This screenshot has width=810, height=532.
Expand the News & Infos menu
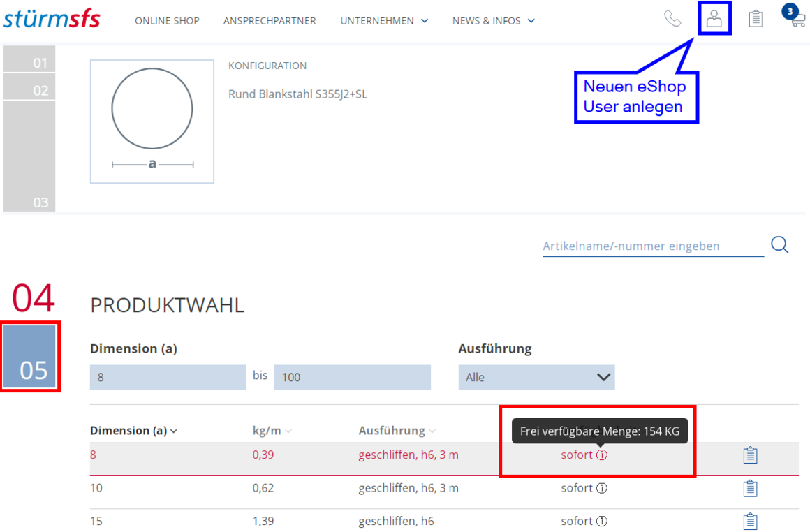tap(493, 21)
